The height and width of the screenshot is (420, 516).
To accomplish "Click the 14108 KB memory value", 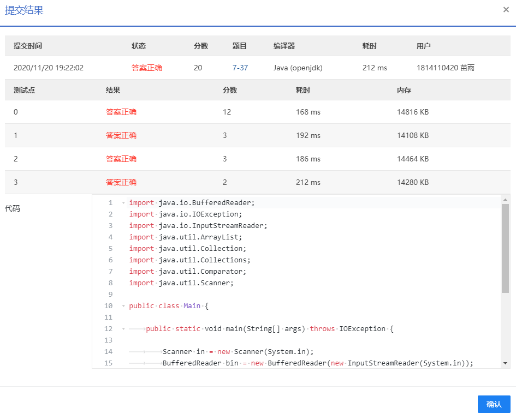I will [x=413, y=135].
